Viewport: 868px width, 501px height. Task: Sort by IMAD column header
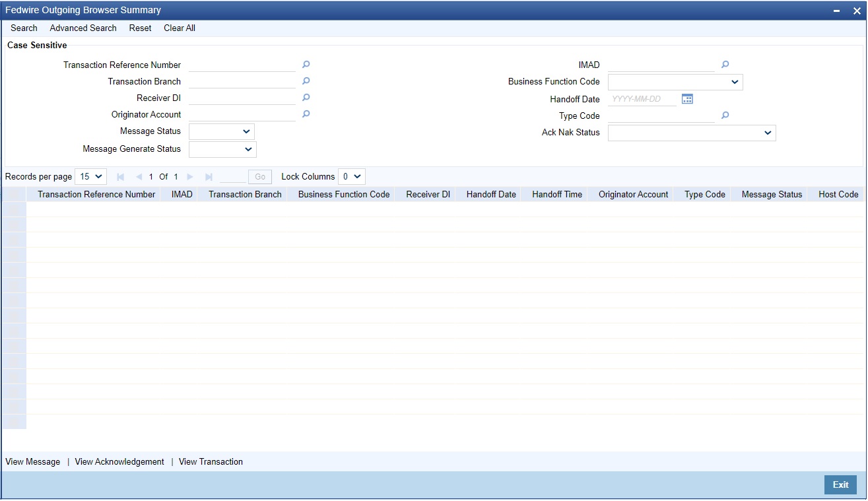pos(182,194)
